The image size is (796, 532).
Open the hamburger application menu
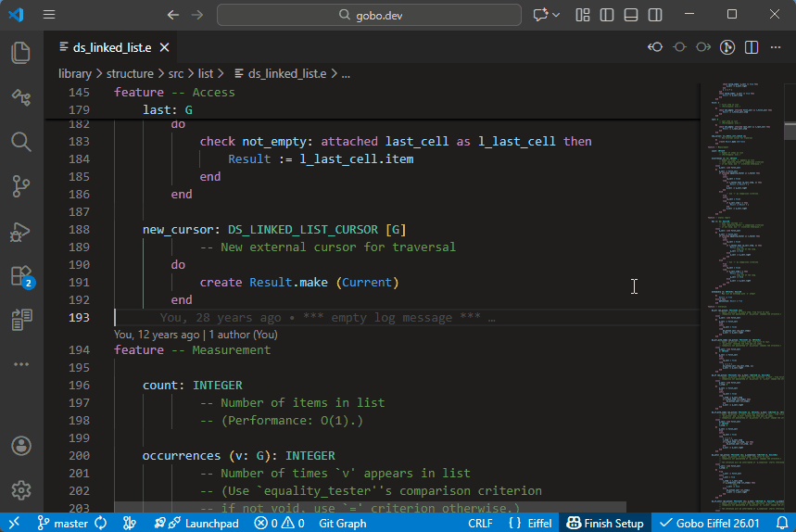click(49, 15)
